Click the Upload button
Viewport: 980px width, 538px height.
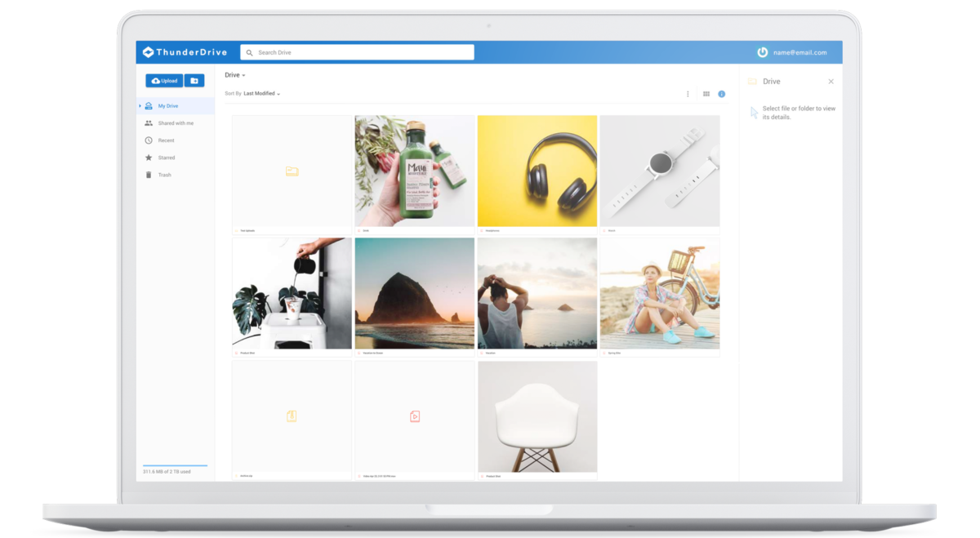point(164,81)
